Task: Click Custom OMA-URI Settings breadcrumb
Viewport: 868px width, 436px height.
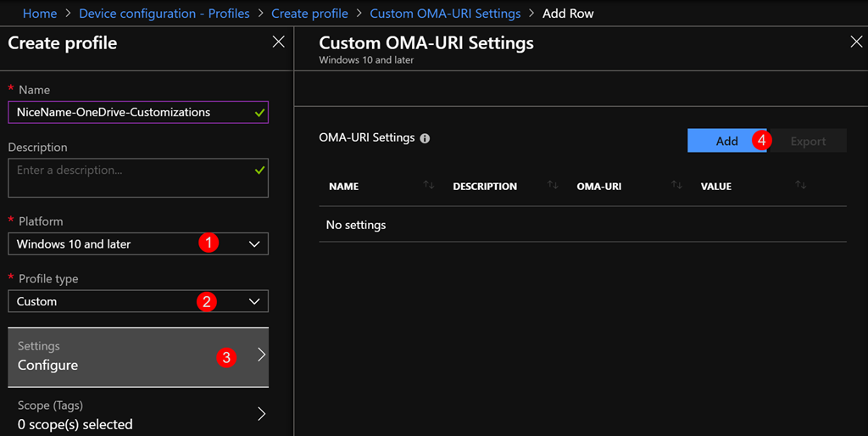Action: (x=445, y=14)
